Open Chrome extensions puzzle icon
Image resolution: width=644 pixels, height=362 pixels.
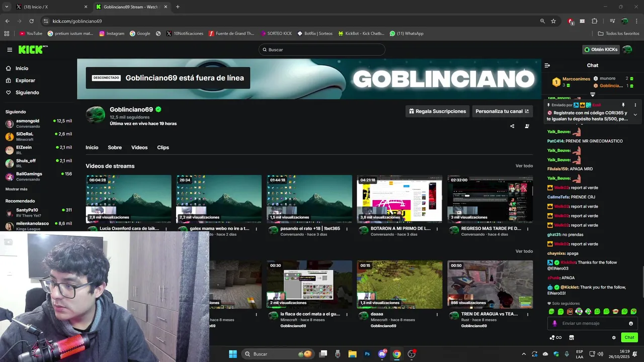[594, 21]
